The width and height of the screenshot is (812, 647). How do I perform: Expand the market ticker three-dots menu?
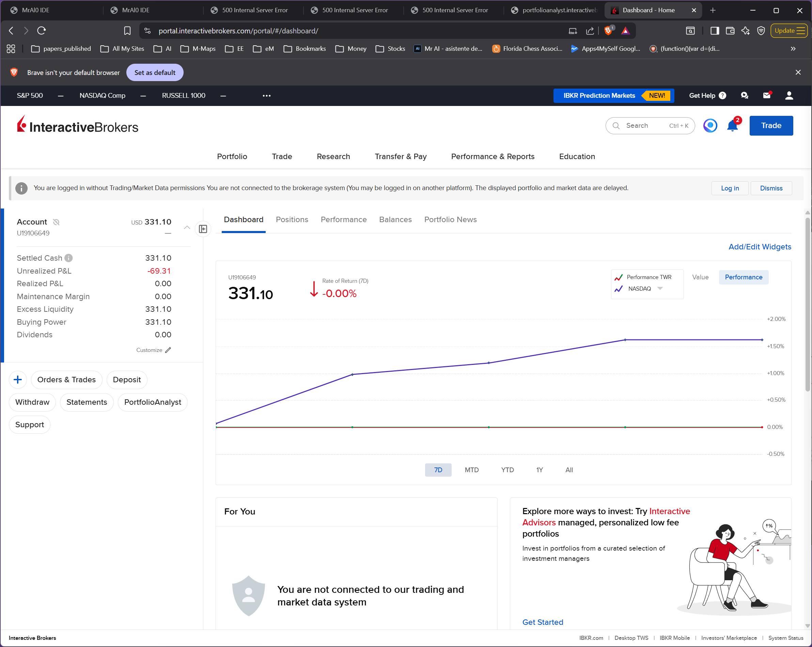[x=266, y=96]
